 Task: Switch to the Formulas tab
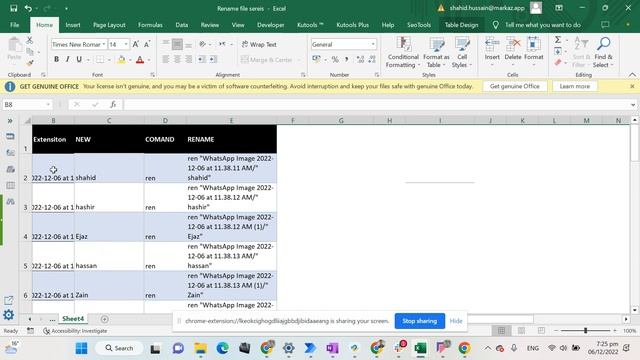[x=150, y=25]
